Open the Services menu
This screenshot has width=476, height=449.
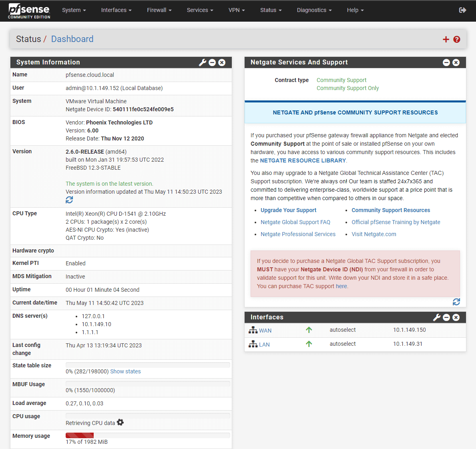[x=200, y=10]
